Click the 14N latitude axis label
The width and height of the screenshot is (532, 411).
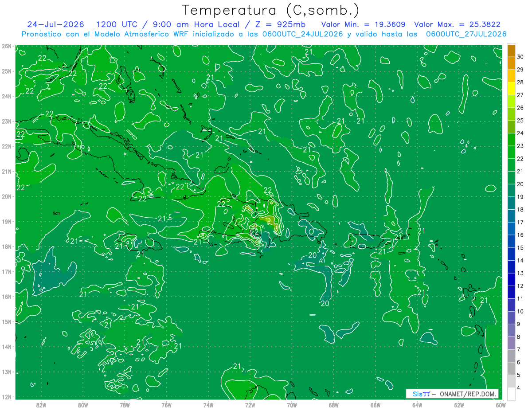6,347
